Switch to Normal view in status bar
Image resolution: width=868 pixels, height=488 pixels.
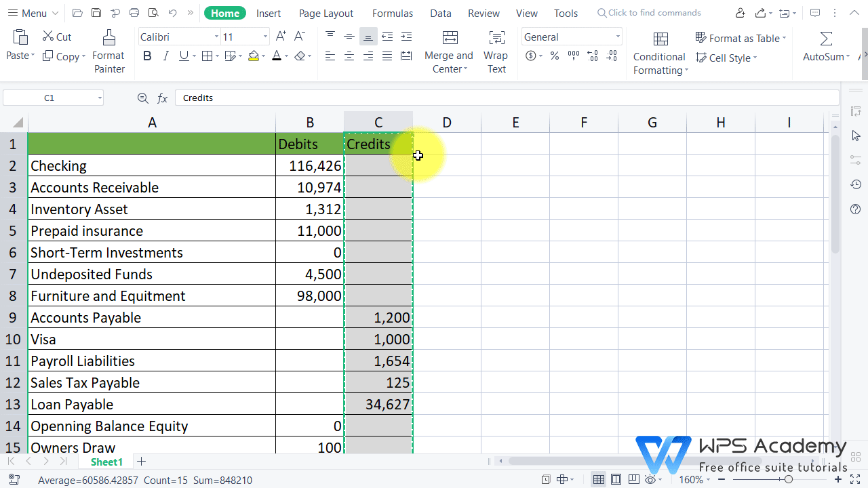(x=599, y=480)
